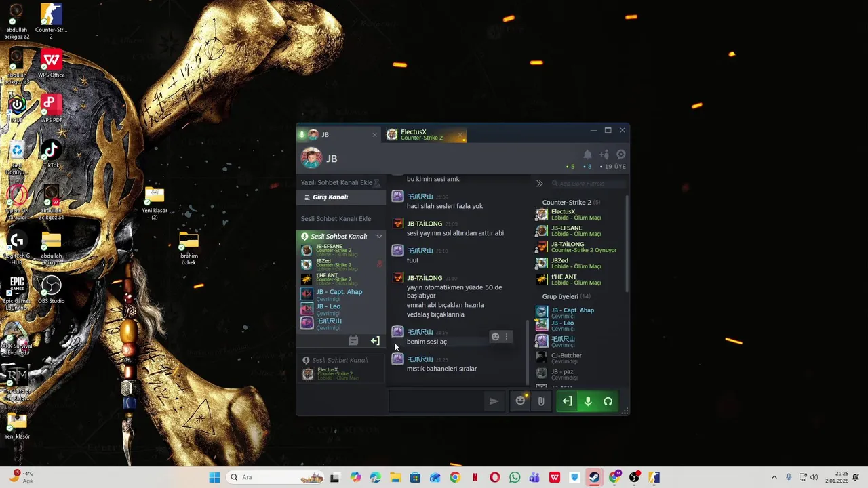This screenshot has height=488, width=868.
Task: Open three-dot options on 'benim sesi aç' message
Action: (x=507, y=337)
